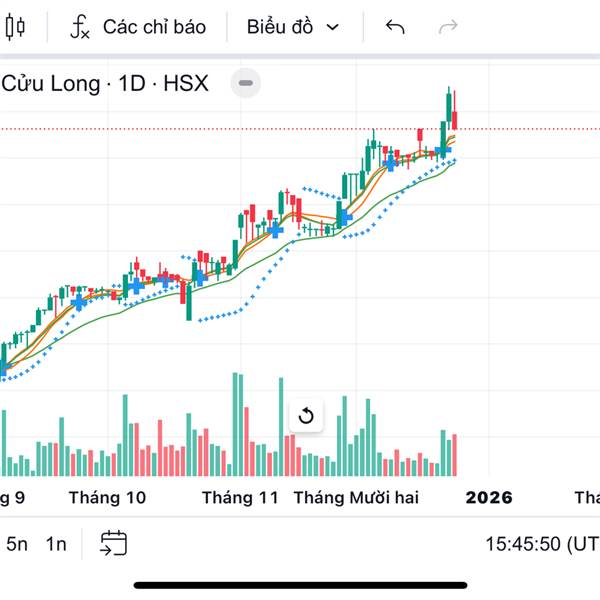Reset chart view with circular arrow button

pyautogui.click(x=307, y=416)
